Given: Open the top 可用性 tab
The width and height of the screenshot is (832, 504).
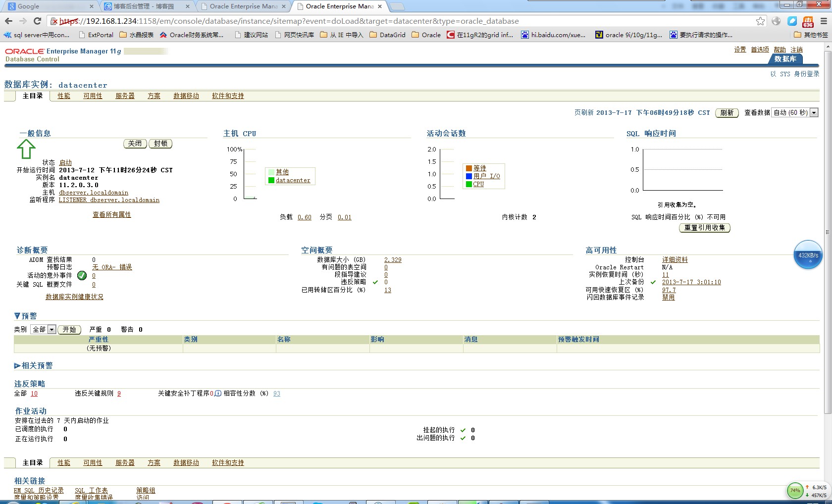Looking at the screenshot, I should (93, 96).
